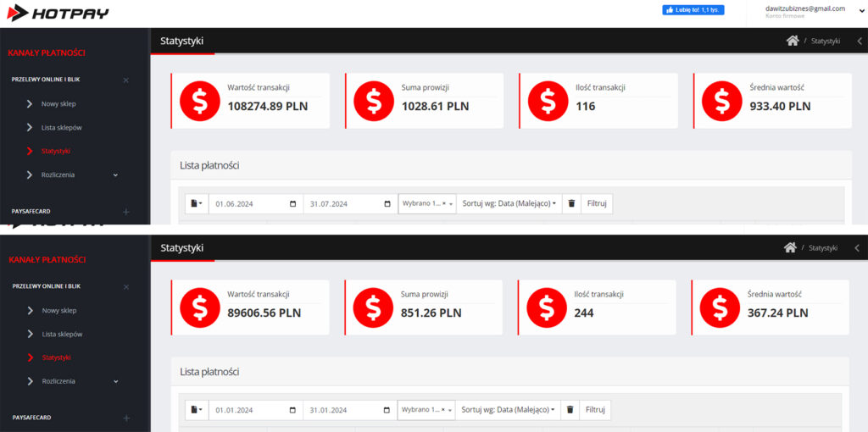This screenshot has height=432, width=868.
Task: Click the dollar icon on the 1028.61 PLN card
Action: pyautogui.click(x=374, y=101)
